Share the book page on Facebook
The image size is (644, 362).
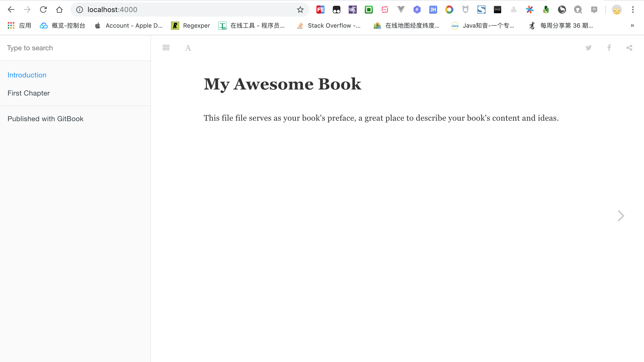pos(609,48)
